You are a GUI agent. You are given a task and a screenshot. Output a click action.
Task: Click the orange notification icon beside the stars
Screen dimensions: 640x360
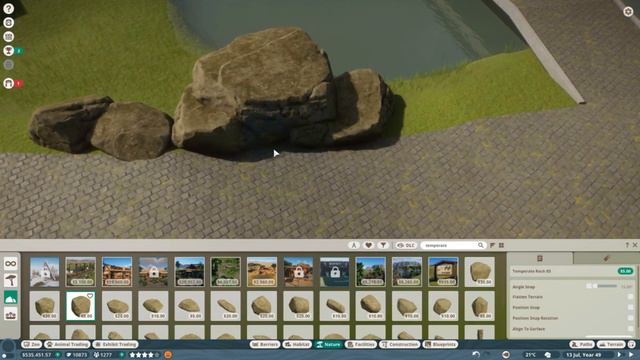pos(168,355)
